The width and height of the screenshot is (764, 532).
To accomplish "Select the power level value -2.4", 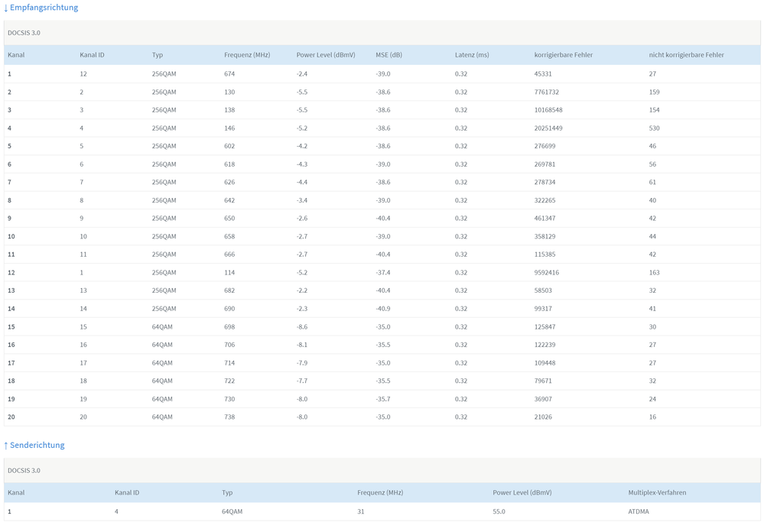I will point(301,74).
